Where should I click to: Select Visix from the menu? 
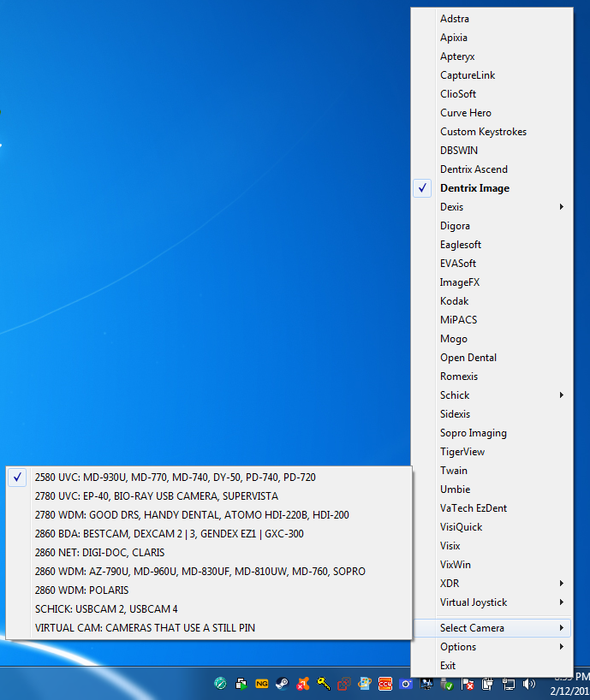[x=492, y=545]
